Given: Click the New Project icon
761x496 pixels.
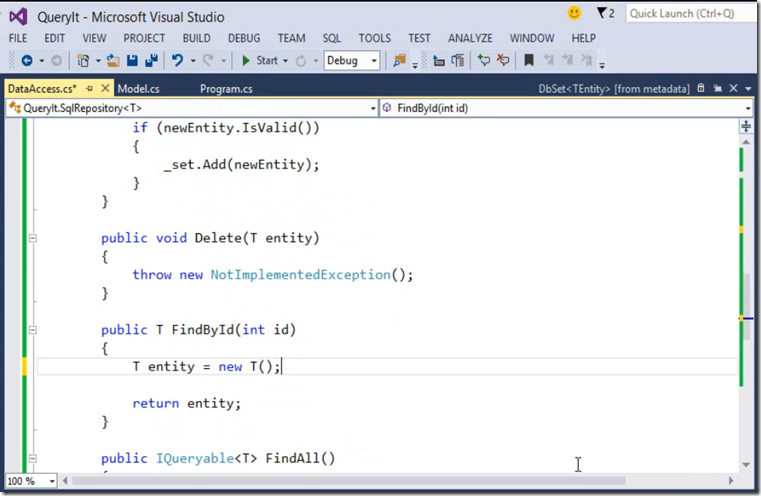Looking at the screenshot, I should point(83,61).
